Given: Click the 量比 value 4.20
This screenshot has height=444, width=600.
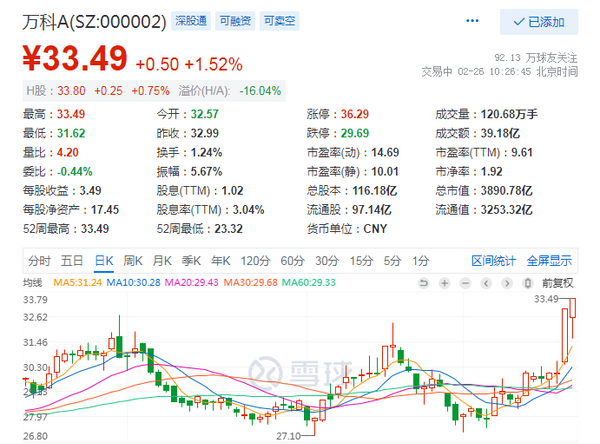Looking at the screenshot, I should [68, 152].
